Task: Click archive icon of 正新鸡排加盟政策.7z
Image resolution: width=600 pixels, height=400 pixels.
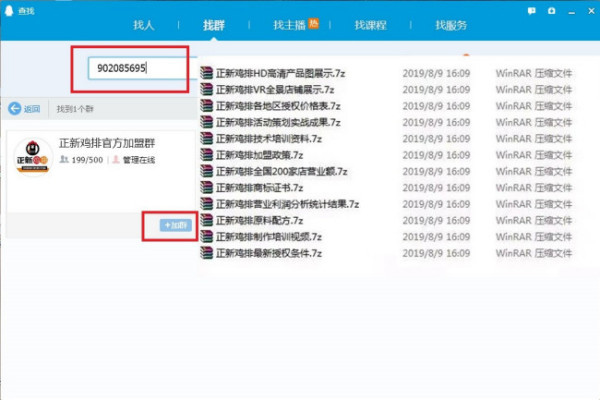Action: pyautogui.click(x=207, y=155)
